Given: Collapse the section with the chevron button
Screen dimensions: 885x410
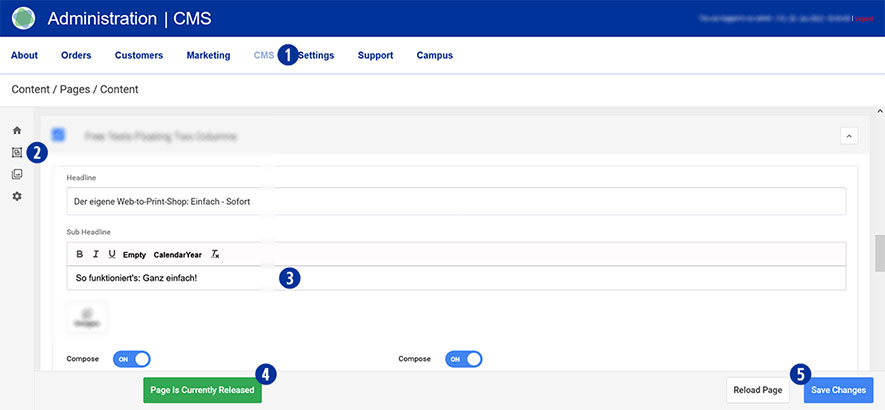Looking at the screenshot, I should pos(846,135).
